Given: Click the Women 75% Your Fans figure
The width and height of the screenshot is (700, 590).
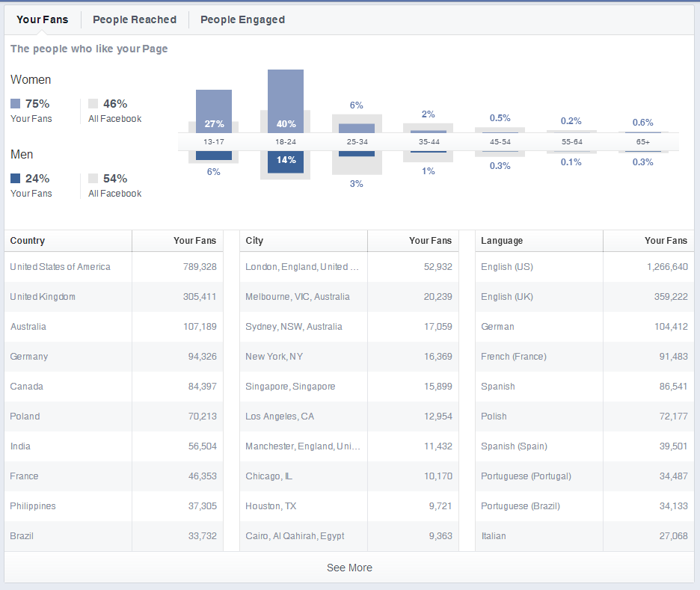Looking at the screenshot, I should pyautogui.click(x=37, y=103).
